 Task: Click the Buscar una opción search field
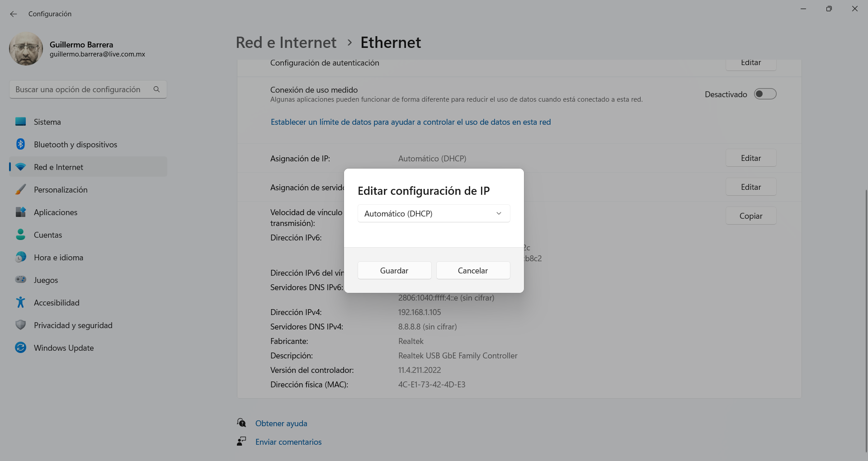click(x=81, y=89)
